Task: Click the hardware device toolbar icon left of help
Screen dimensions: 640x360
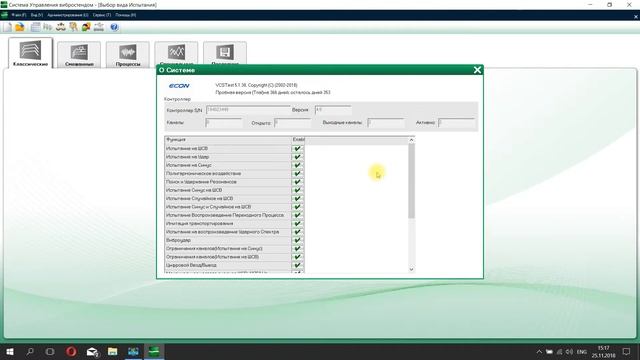Action: pyautogui.click(x=99, y=27)
